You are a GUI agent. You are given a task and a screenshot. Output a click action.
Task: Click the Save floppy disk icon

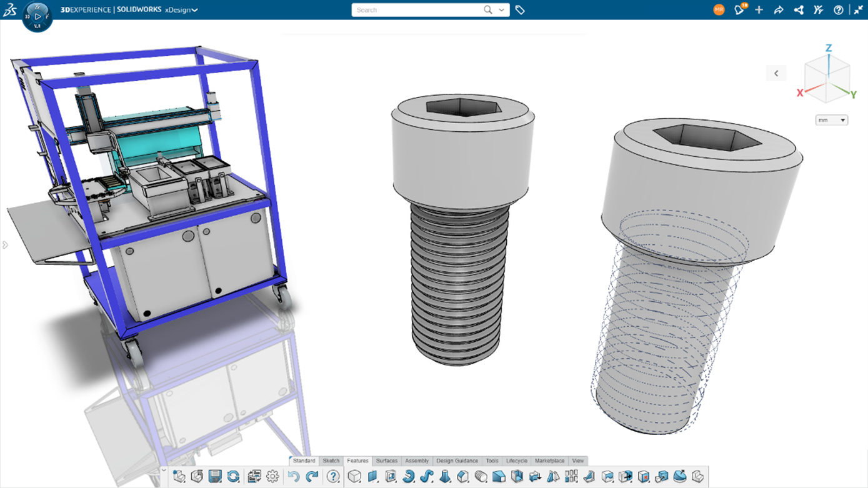pyautogui.click(x=215, y=477)
